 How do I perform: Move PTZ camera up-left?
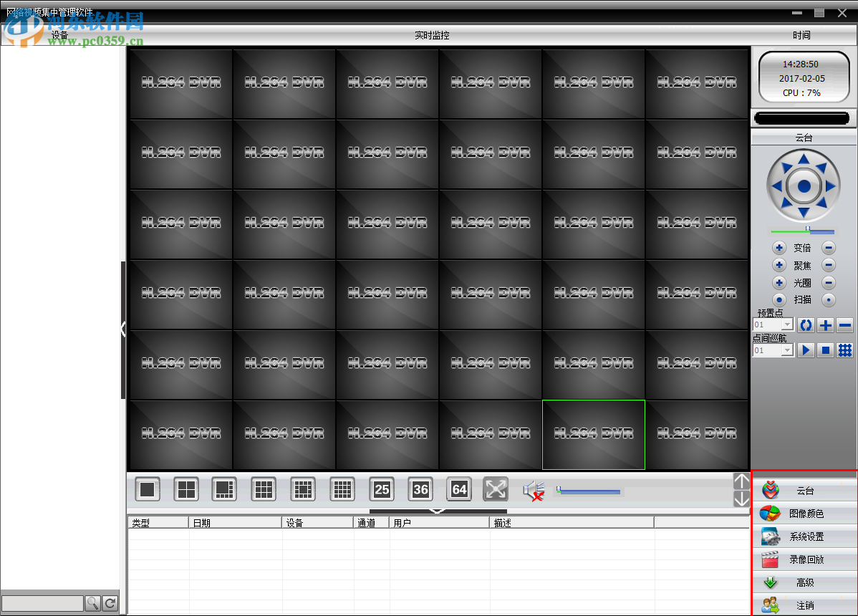pos(786,168)
